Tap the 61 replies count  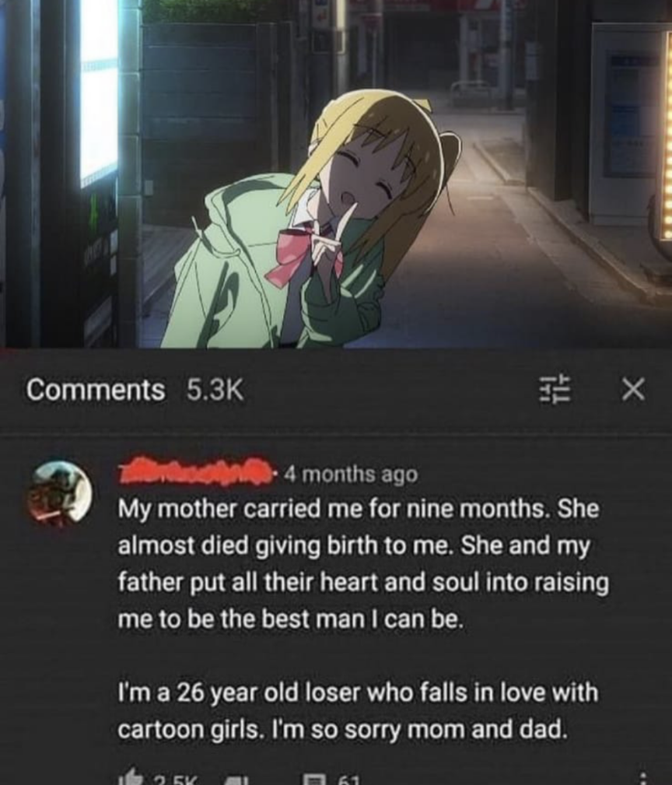pos(348,780)
